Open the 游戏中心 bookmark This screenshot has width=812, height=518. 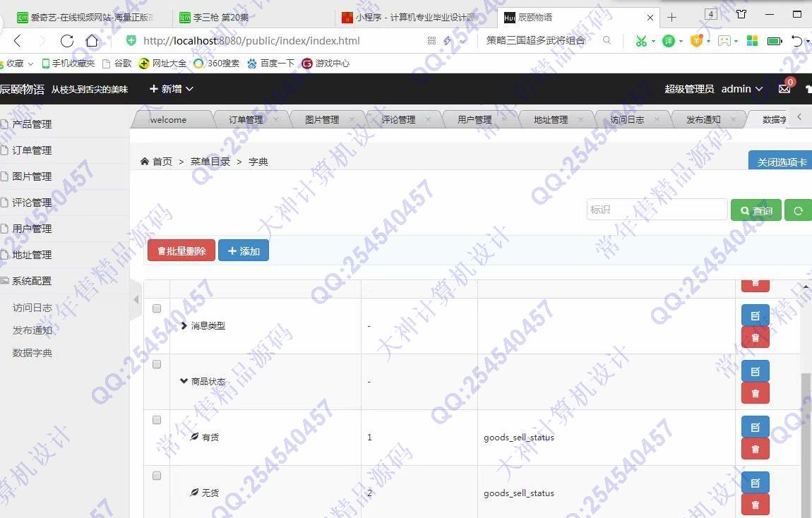click(x=326, y=63)
